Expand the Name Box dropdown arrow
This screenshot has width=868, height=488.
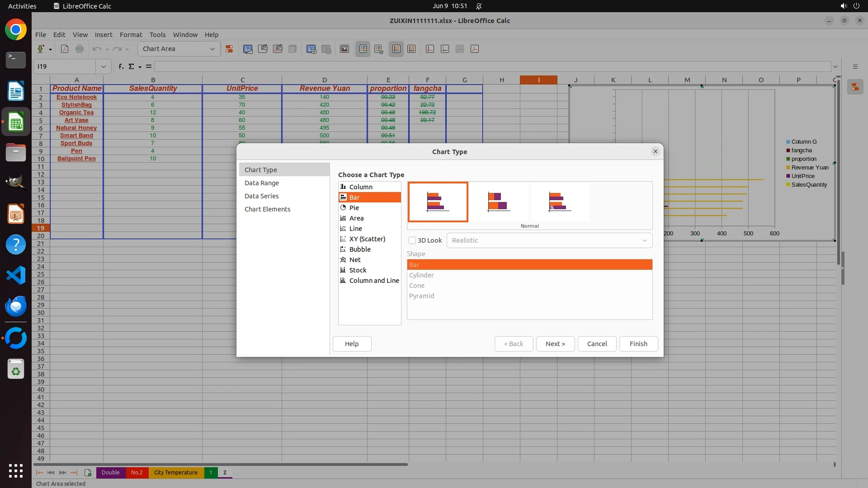pos(103,66)
